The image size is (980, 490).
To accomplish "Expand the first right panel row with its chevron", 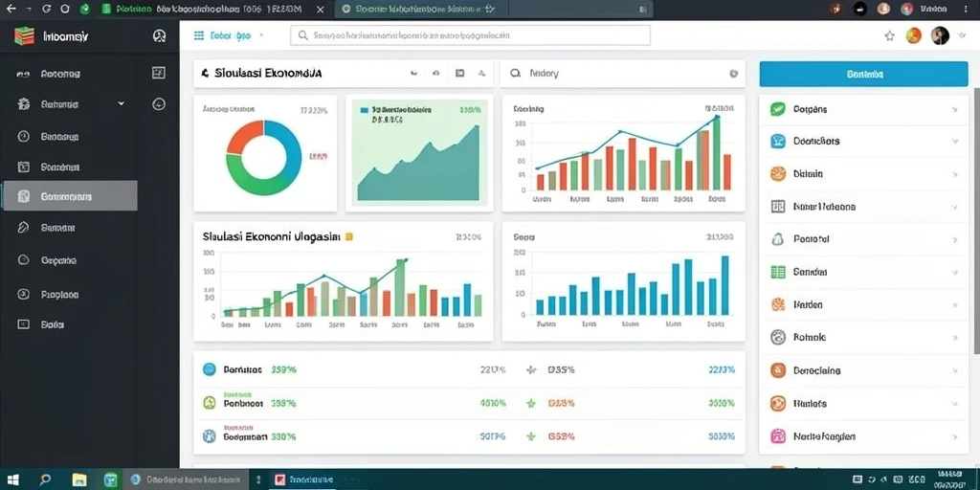I will (x=954, y=109).
